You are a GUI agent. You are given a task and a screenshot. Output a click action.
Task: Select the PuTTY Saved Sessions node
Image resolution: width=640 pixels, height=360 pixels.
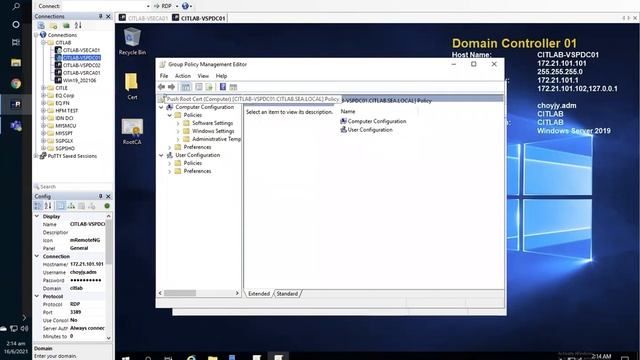[72, 156]
